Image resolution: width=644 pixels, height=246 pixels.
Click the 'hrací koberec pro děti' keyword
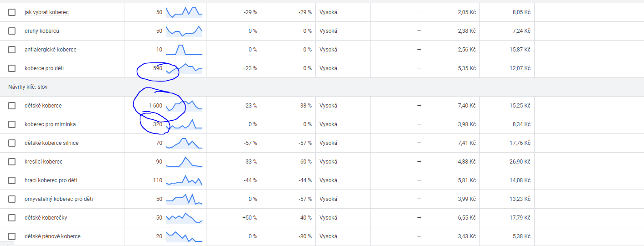(x=51, y=180)
